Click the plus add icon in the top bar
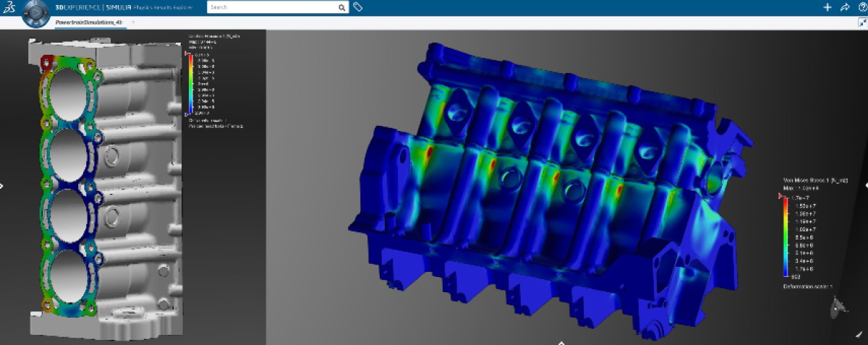Screen dimensions: 868x345 [827, 7]
